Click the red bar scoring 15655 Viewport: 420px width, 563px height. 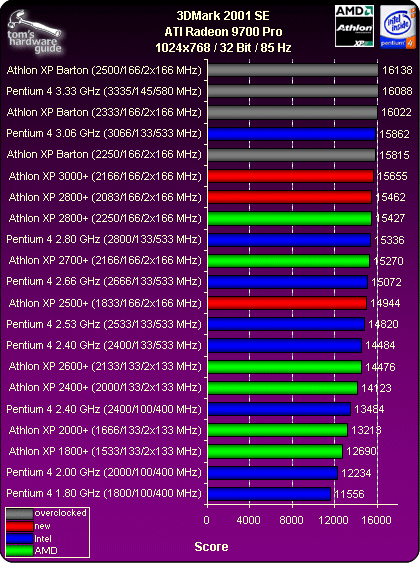290,176
